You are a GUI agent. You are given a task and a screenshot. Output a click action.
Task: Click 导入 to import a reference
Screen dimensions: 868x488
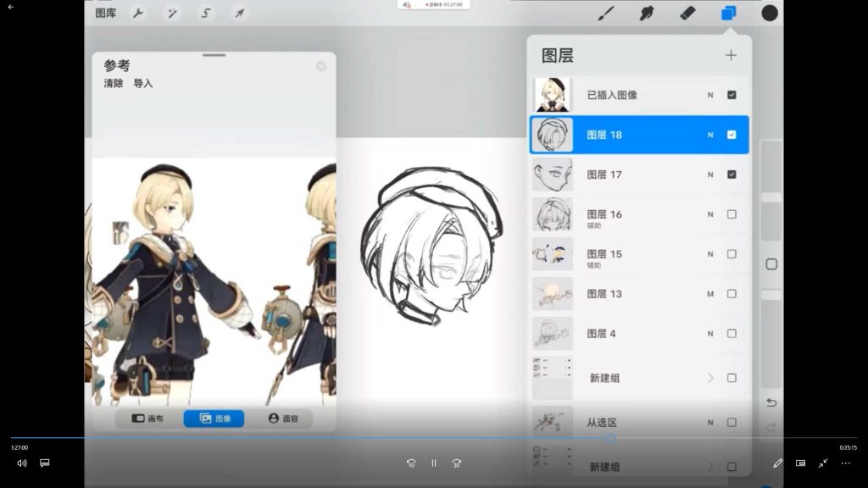tap(143, 84)
